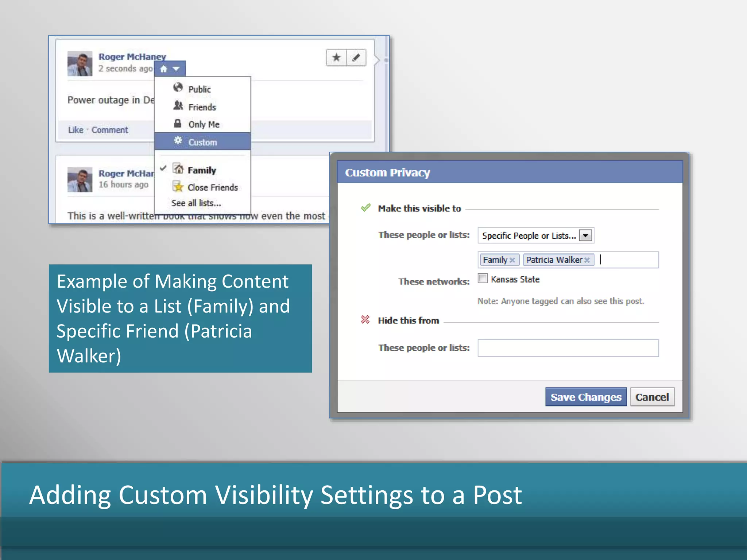747x560 pixels.
Task: Click the people icon beside Friends
Action: 178,106
